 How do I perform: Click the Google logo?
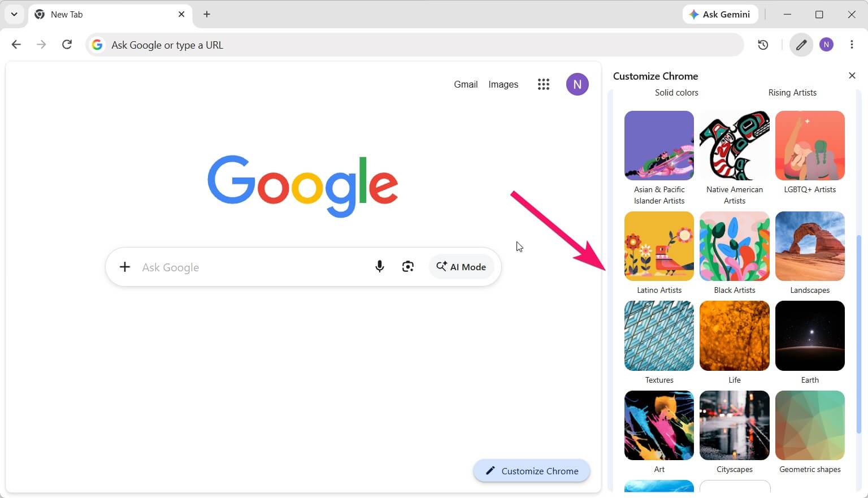click(x=303, y=186)
